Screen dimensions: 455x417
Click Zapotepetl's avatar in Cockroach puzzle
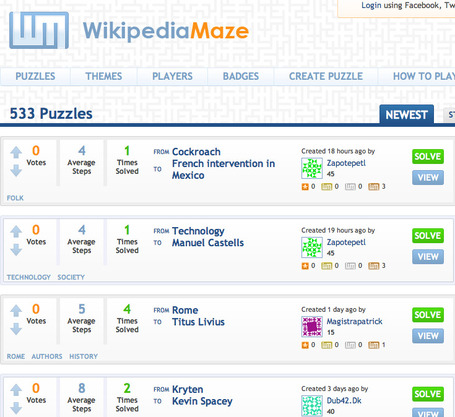[x=312, y=168]
